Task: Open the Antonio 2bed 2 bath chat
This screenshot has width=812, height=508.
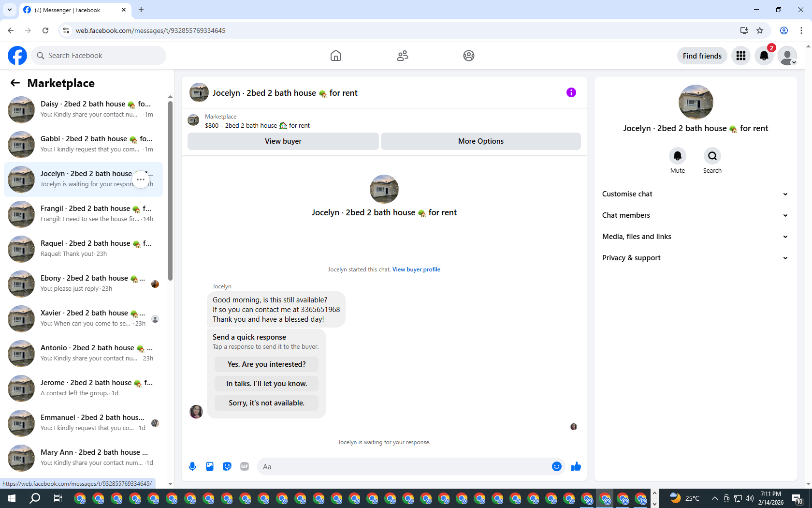Action: [x=83, y=354]
